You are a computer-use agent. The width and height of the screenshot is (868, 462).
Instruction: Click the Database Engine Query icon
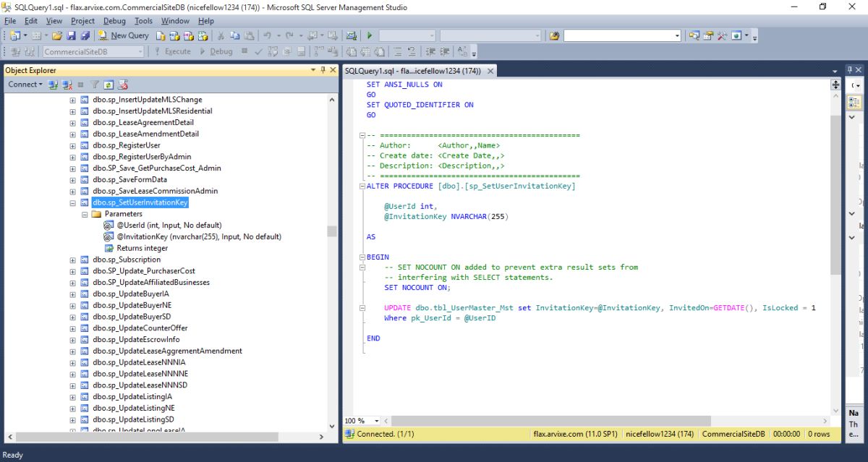160,35
